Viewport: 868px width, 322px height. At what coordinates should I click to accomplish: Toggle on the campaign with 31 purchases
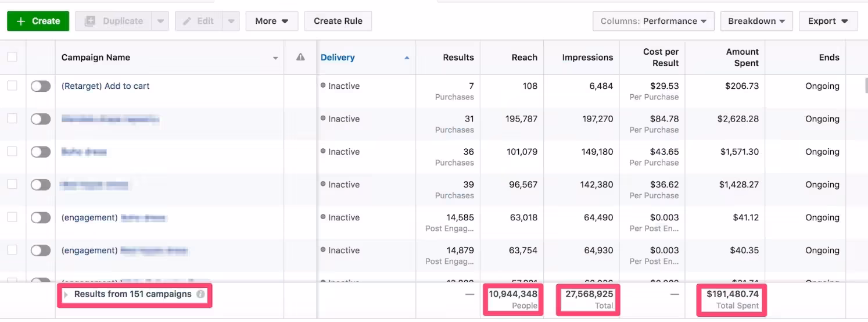coord(41,119)
